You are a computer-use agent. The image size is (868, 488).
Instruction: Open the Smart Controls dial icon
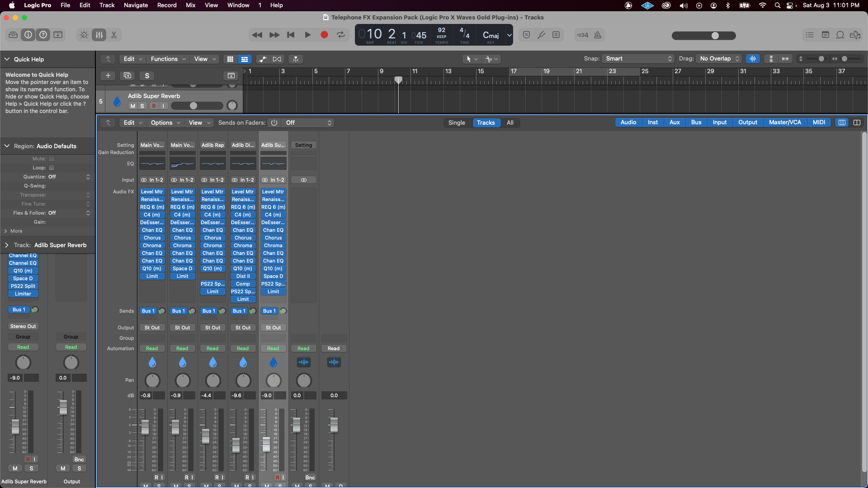(x=84, y=35)
